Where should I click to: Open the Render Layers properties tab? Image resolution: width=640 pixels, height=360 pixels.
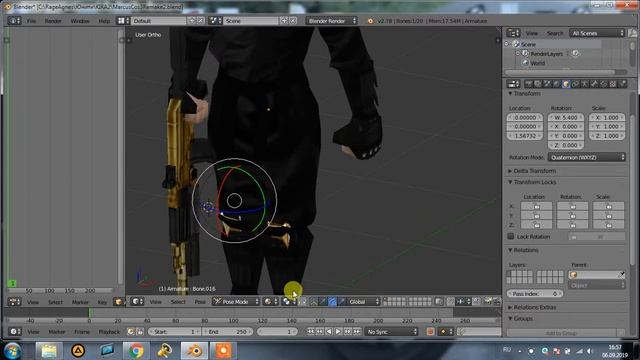click(x=538, y=84)
